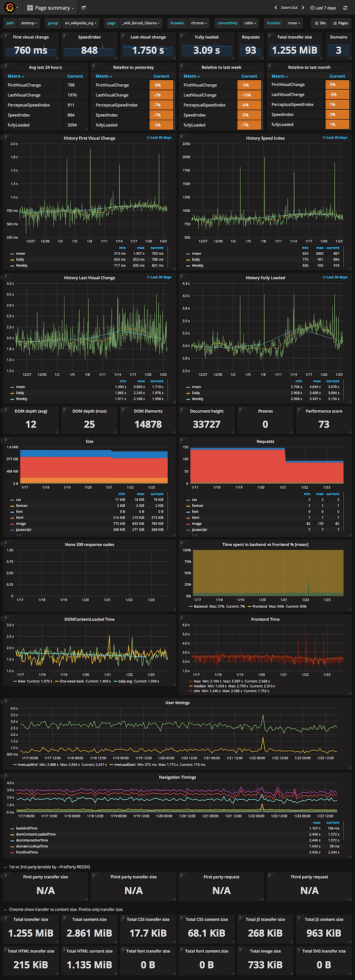This screenshot has height=980, width=355.
Task: Open History Speed Index panel title menu
Action: coord(265,138)
